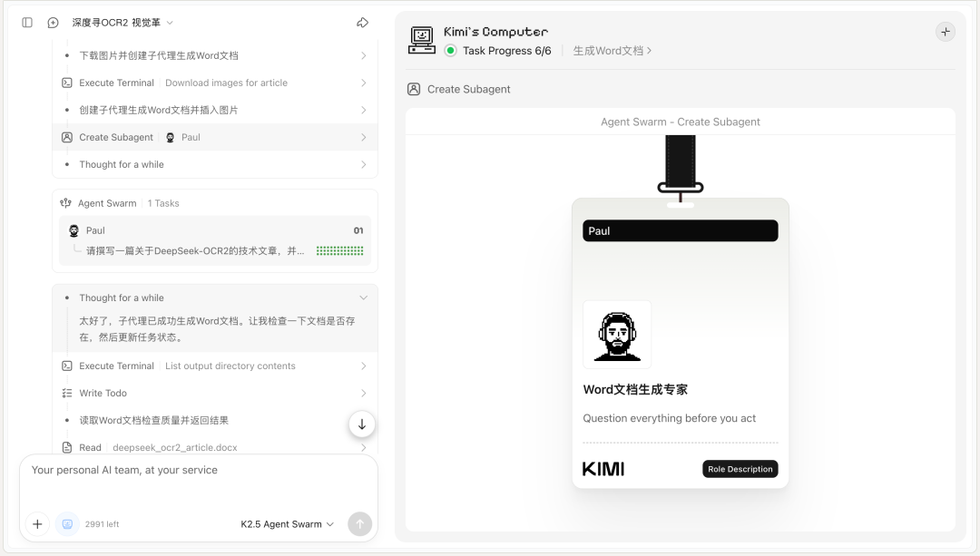Expand Write Todo row chevron
Screen dimensions: 980x556
coord(364,393)
